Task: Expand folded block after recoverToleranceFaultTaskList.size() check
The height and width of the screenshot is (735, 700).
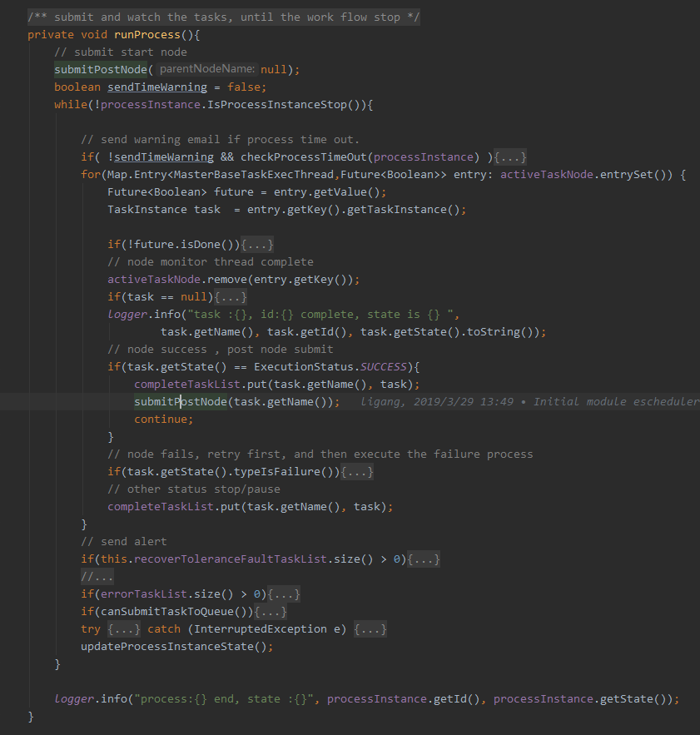Action: click(x=424, y=559)
